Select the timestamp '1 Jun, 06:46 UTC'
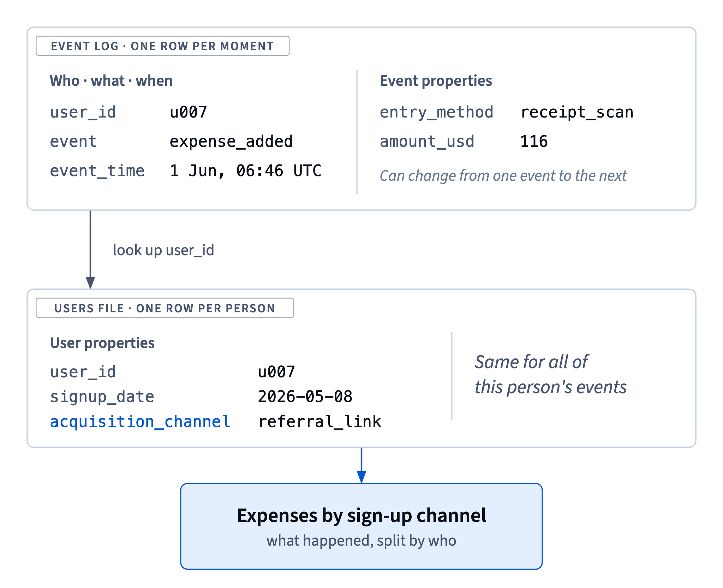This screenshot has width=723, height=588. pos(245,171)
